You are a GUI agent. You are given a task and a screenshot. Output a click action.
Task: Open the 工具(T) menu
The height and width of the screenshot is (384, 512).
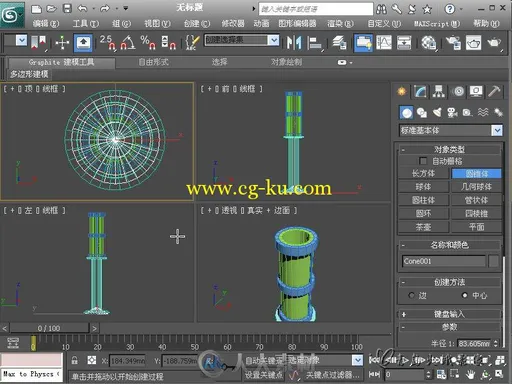pyautogui.click(x=86, y=23)
